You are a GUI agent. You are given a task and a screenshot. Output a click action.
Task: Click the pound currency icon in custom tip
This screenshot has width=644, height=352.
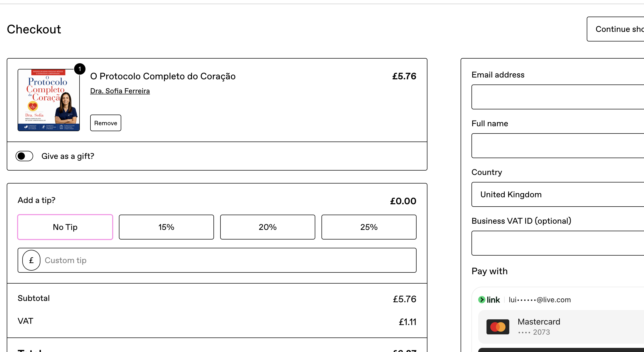(x=31, y=260)
